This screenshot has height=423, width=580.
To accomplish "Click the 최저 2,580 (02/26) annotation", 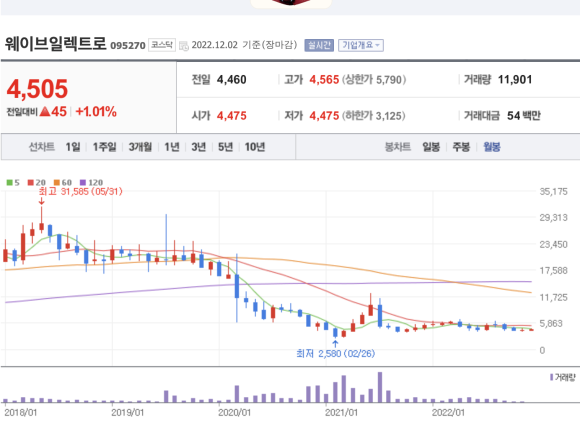I will click(x=335, y=354).
